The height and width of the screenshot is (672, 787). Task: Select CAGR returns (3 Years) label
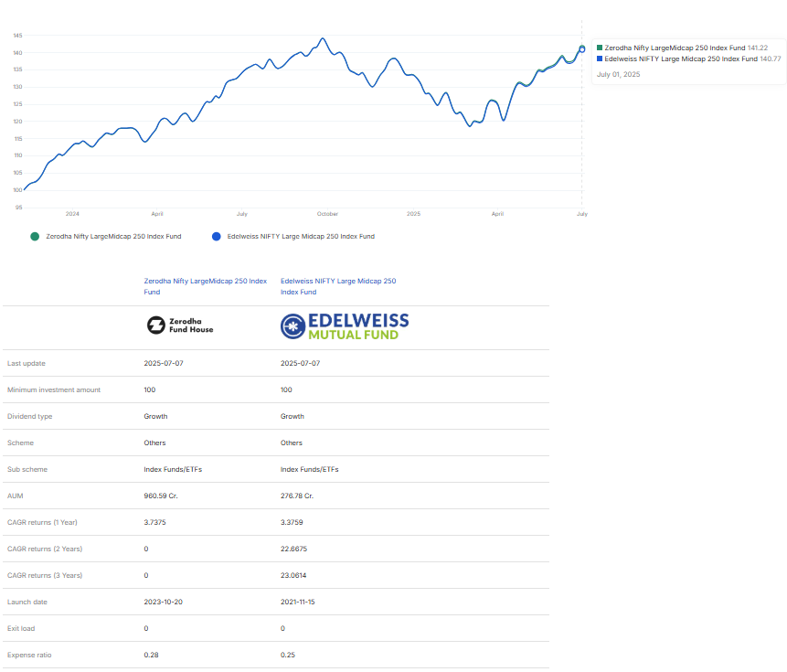pos(45,576)
